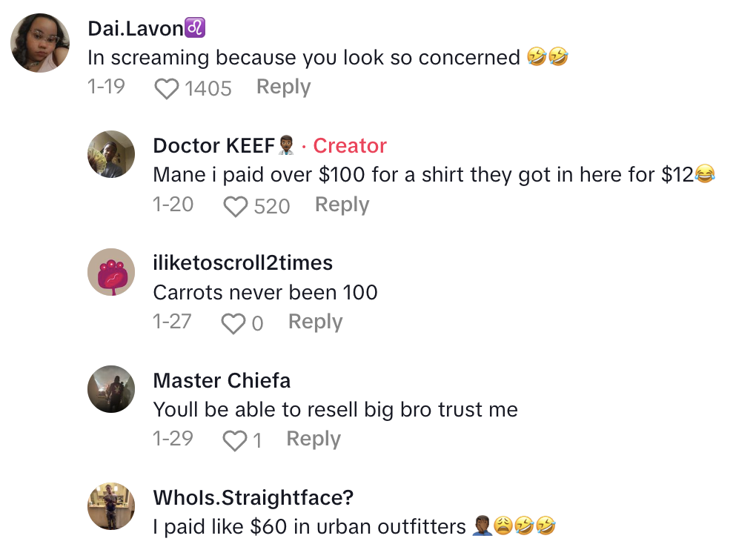Like Doctor KEEF's reply with the heart icon
This screenshot has width=756, height=547.
coord(235,207)
